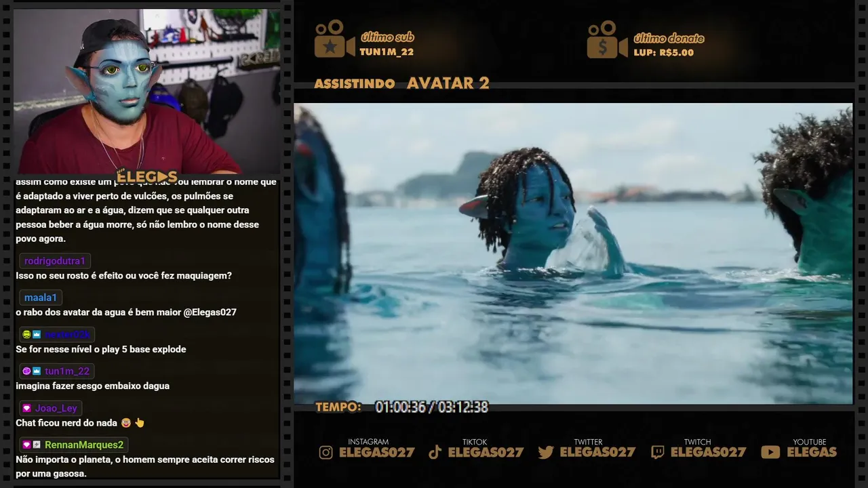868x488 pixels.
Task: Click the último donate camera dollar icon
Action: (x=607, y=39)
